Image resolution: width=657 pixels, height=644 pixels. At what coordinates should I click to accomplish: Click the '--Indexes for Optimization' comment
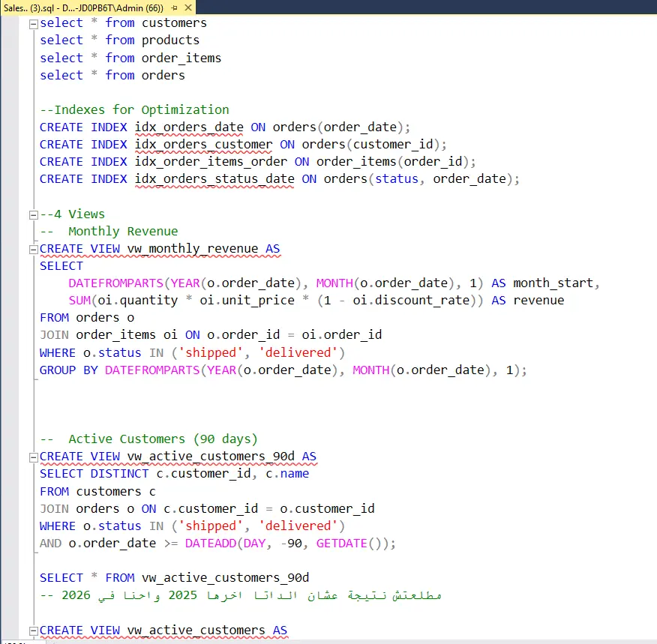tap(134, 109)
